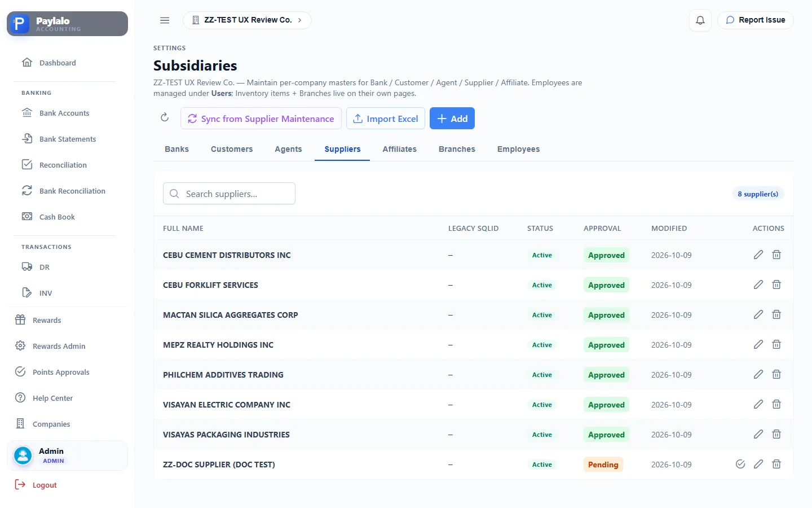Open the Admin user profile card
812x508 pixels.
pos(67,456)
